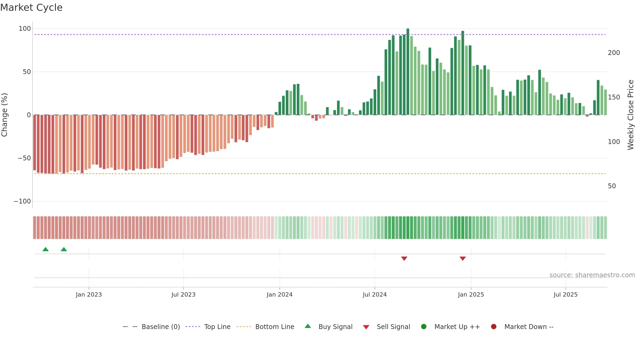Viewport: 644px width, 362px height.
Task: Toggle the Top Line legend entry
Action: click(x=208, y=327)
